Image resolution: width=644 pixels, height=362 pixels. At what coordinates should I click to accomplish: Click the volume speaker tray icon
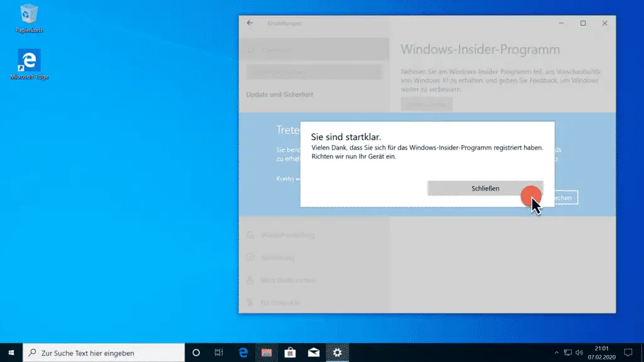[579, 353]
